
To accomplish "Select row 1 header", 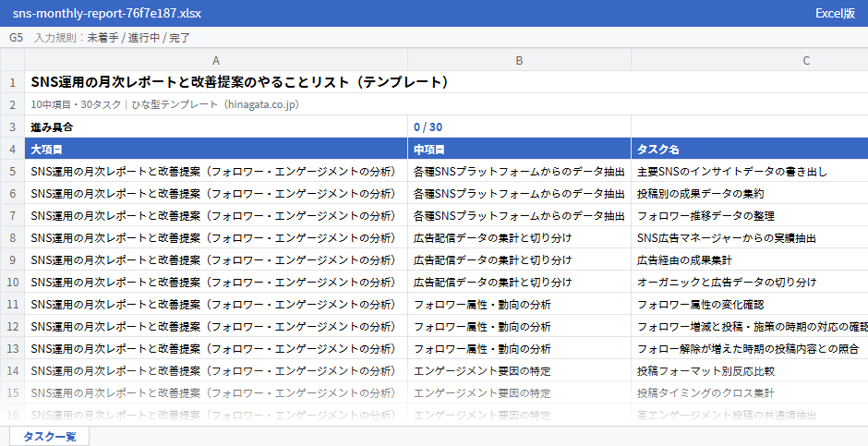I will click(x=12, y=82).
